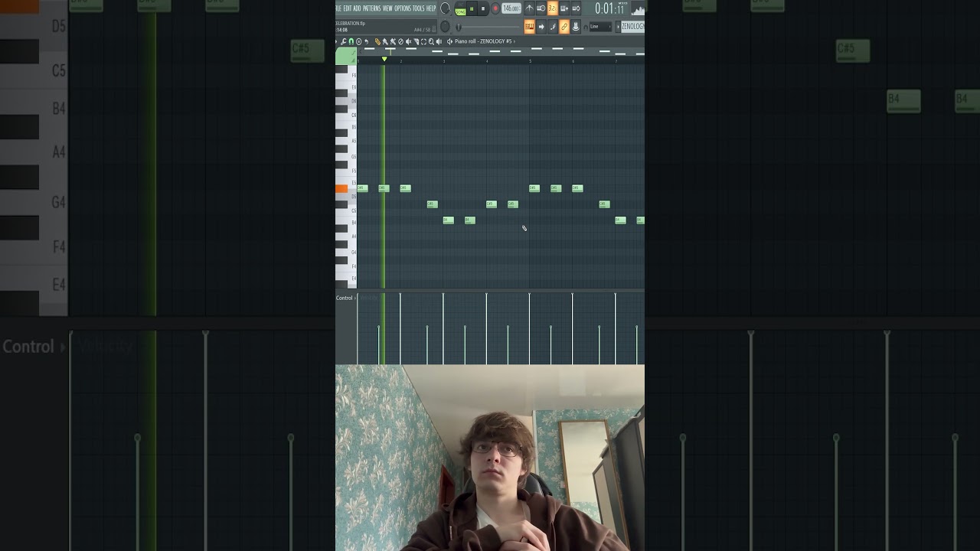Click the piano roll undo arrow
The width and height of the screenshot is (980, 551).
pos(367,41)
